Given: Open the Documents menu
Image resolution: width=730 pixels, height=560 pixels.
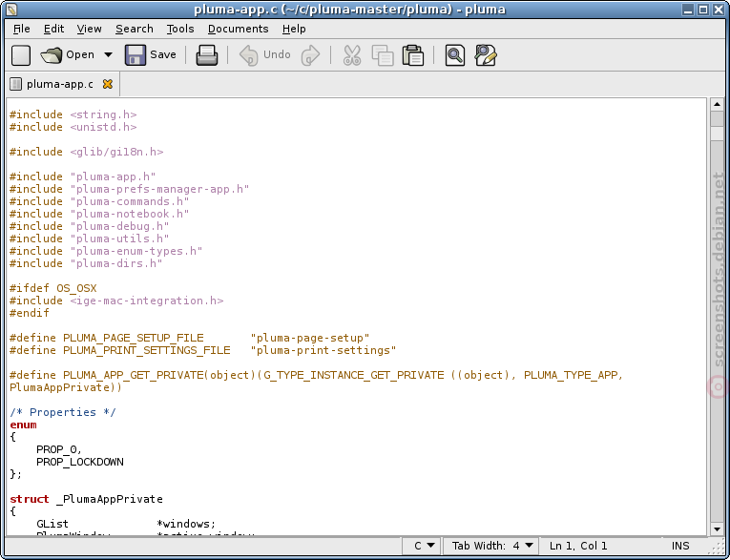Looking at the screenshot, I should (x=238, y=29).
